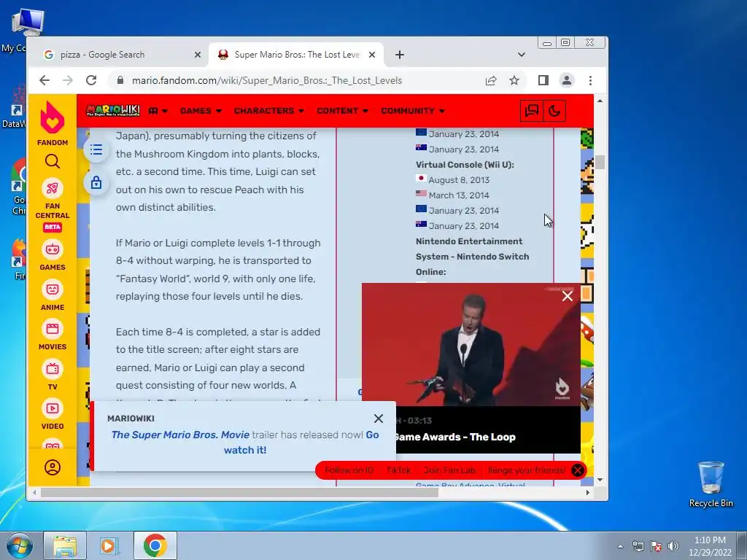The image size is (747, 560).
Task: Click Join Fan Lab link
Action: (x=449, y=470)
